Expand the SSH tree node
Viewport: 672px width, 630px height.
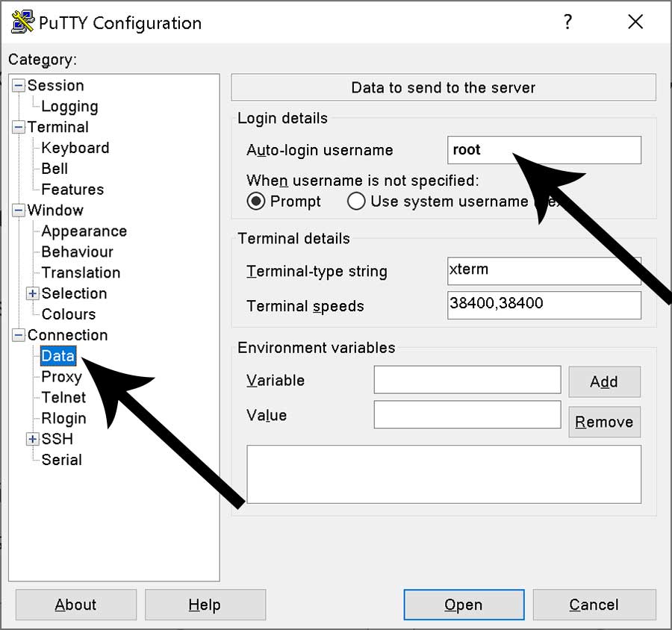32,440
